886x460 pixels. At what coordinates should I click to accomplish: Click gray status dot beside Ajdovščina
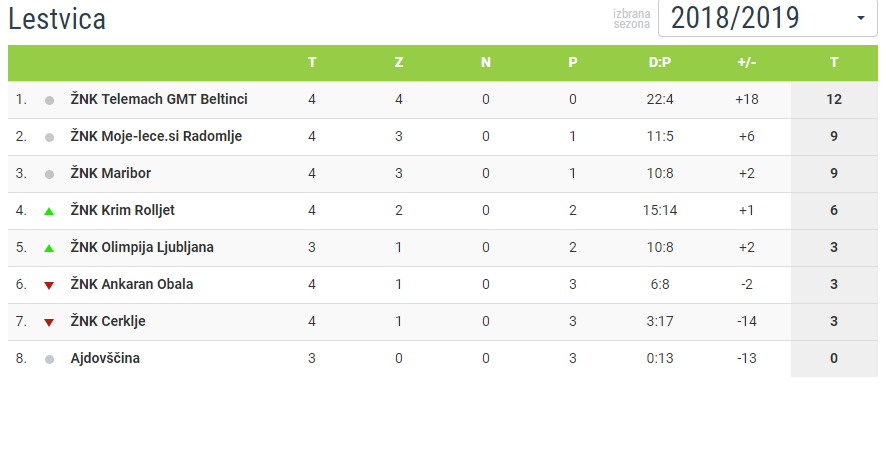pos(49,359)
